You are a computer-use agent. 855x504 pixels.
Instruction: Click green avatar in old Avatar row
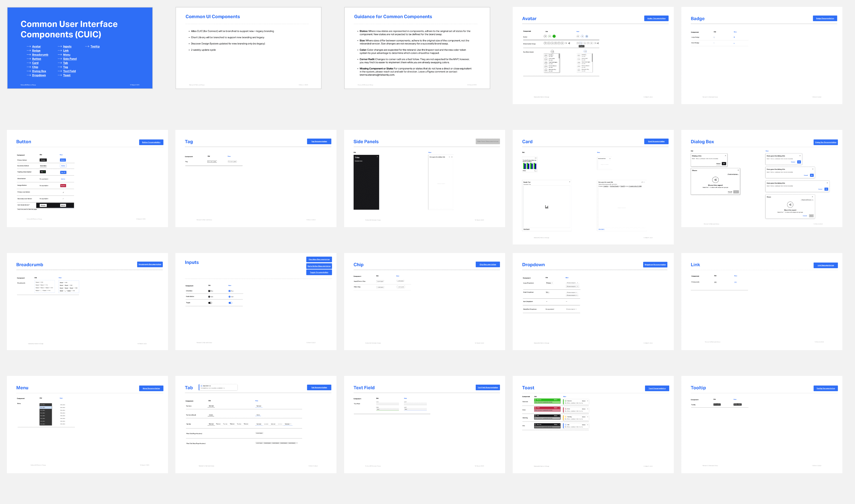tap(554, 36)
